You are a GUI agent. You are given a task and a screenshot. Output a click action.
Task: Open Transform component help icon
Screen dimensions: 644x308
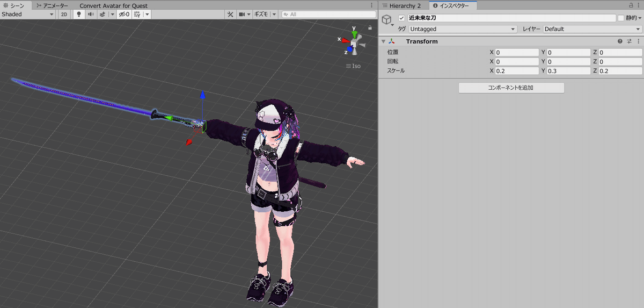point(620,41)
